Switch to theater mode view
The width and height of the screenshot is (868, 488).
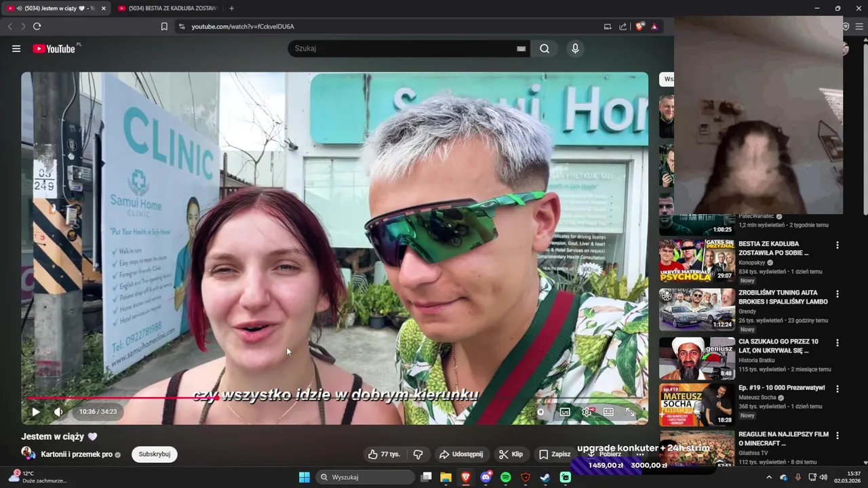608,411
